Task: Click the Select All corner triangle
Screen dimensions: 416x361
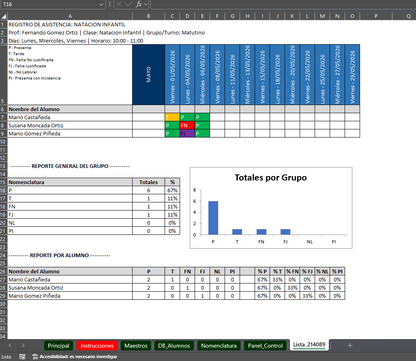Action: click(x=4, y=16)
